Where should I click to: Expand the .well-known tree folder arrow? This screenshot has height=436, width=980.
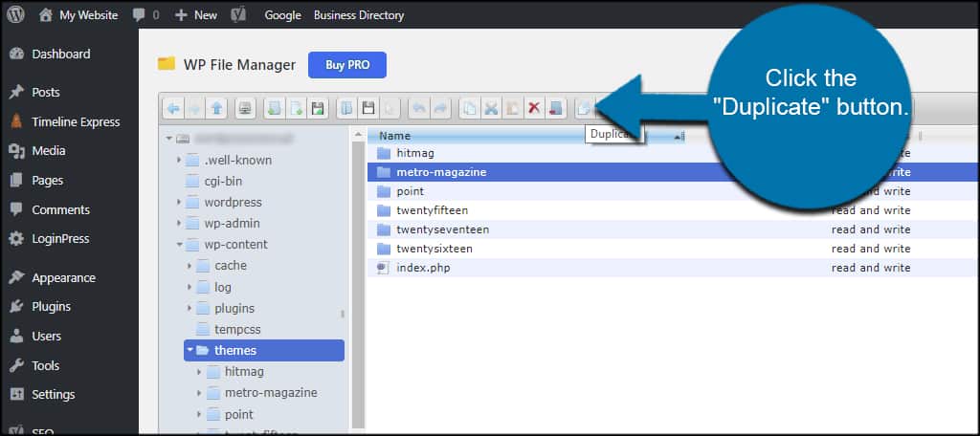pyautogui.click(x=179, y=161)
